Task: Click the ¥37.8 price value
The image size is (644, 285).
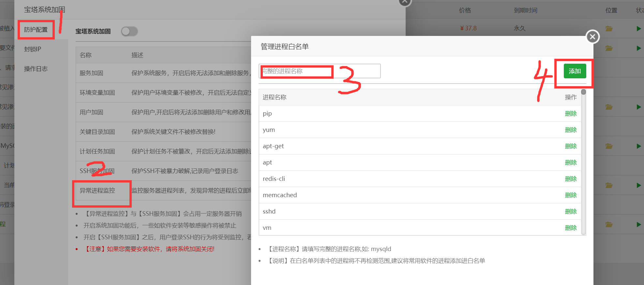Action: (468, 28)
